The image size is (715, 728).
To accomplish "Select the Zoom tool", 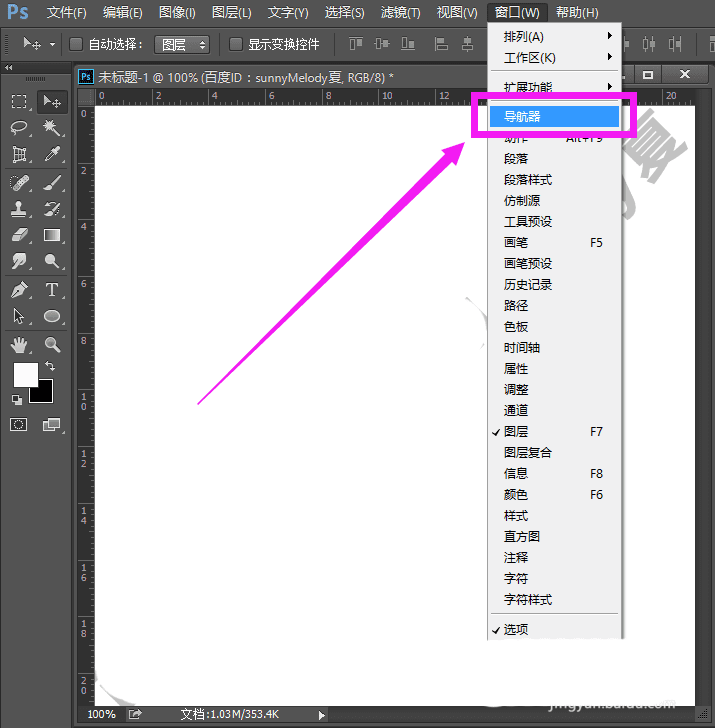I will 52,345.
